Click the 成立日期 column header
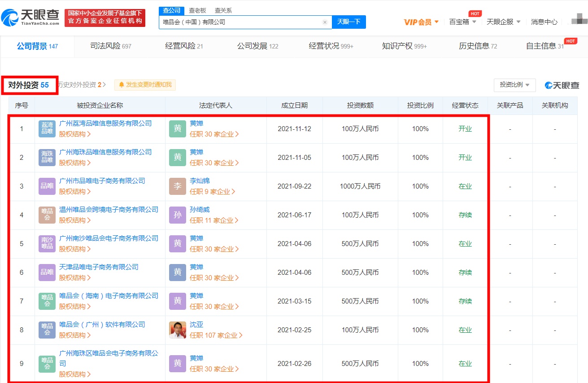This screenshot has width=588, height=383. click(x=294, y=106)
